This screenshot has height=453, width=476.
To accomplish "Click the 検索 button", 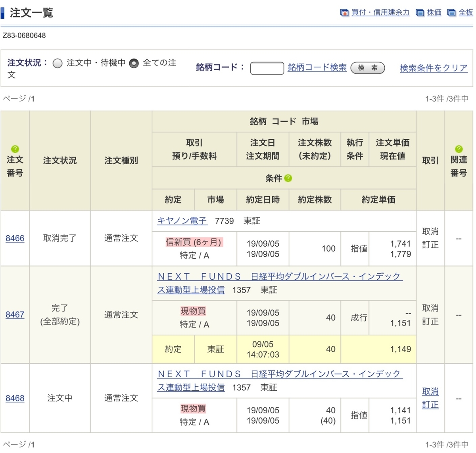I will point(368,68).
